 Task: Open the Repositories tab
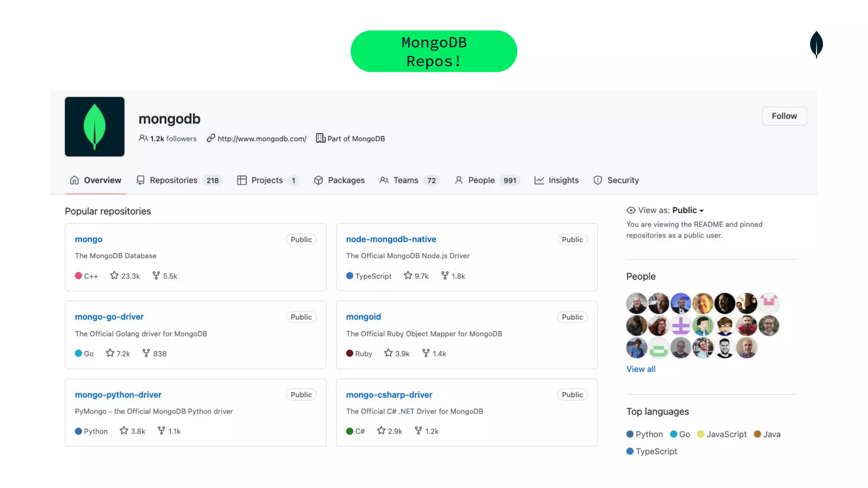pyautogui.click(x=179, y=180)
